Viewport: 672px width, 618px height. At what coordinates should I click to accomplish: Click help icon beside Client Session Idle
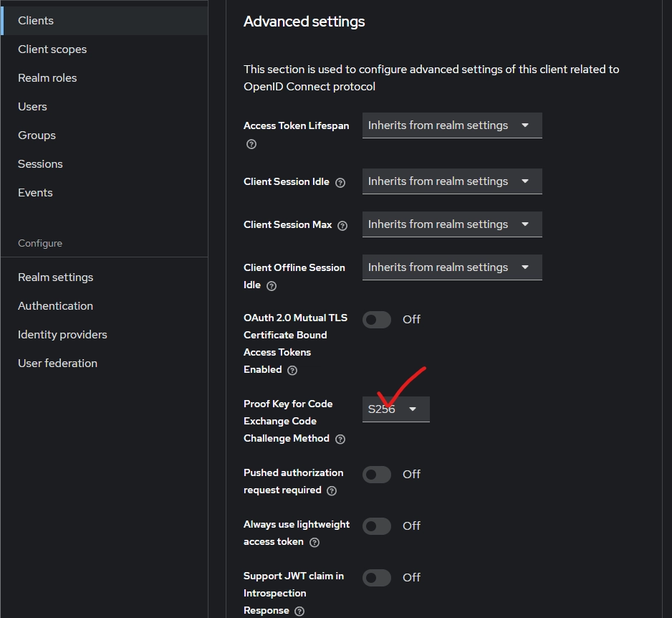[340, 183]
